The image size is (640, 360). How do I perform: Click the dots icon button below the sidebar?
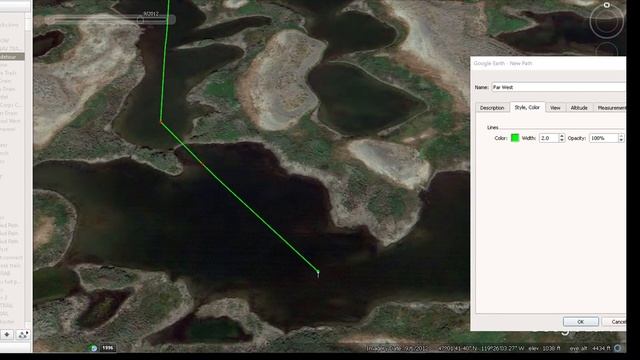coord(22,335)
